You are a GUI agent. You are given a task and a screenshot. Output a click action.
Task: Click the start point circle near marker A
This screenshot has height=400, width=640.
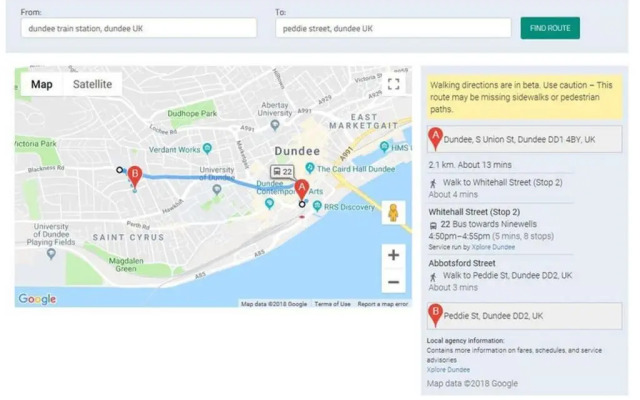(x=302, y=204)
